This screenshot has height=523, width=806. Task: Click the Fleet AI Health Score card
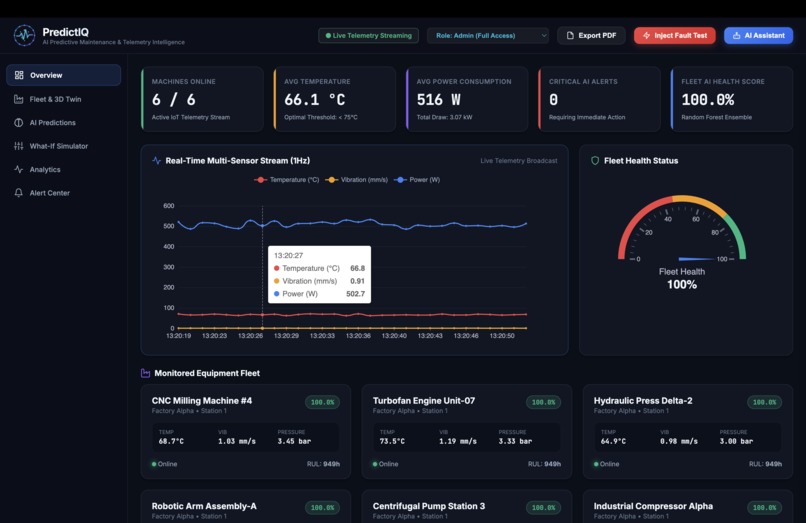[x=732, y=99]
